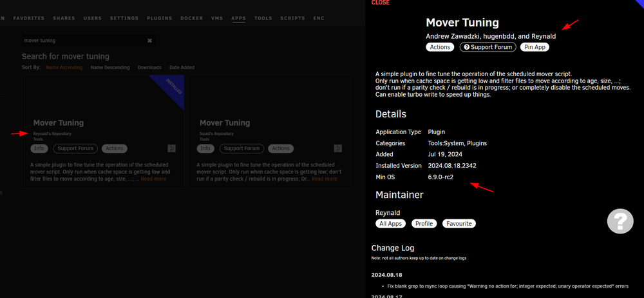Click the Maintainer name Reynald
The width and height of the screenshot is (644, 298).
(x=388, y=214)
